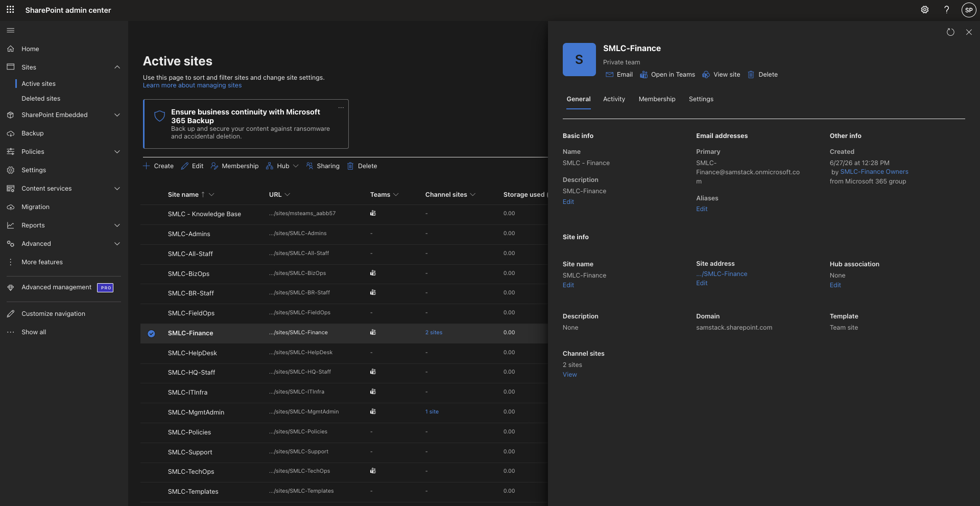Screen dimensions: 980x506
Task: Open the .../SMLC-Finance site address link
Action: pyautogui.click(x=721, y=274)
